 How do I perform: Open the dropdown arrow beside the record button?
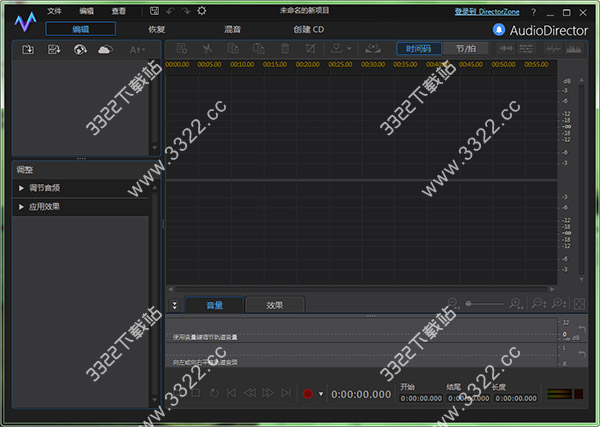(x=321, y=394)
